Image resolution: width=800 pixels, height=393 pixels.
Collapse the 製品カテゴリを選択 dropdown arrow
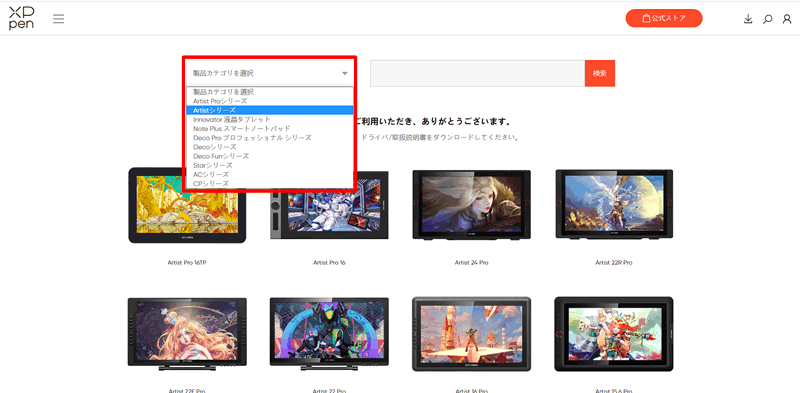345,73
